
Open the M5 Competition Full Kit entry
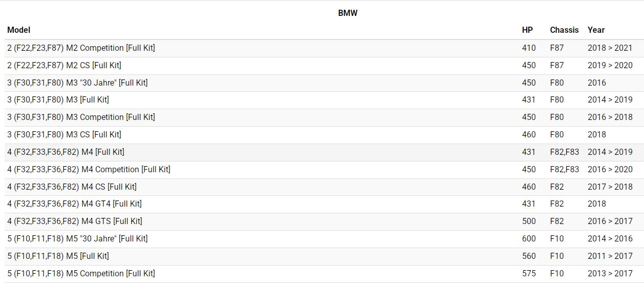click(81, 274)
